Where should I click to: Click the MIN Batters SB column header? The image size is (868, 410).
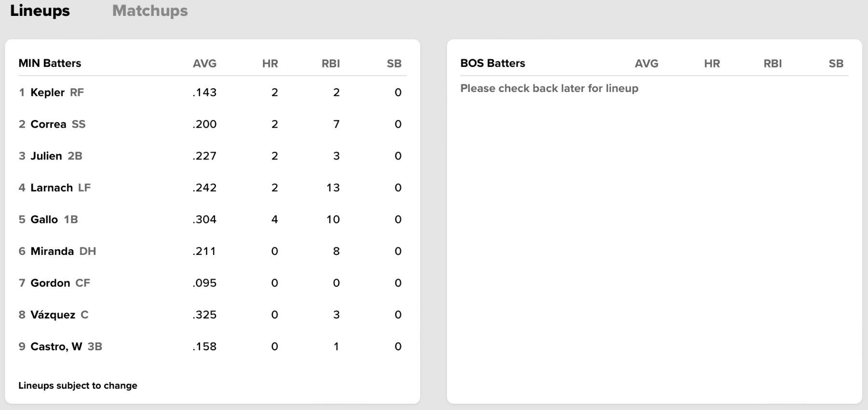coord(394,64)
